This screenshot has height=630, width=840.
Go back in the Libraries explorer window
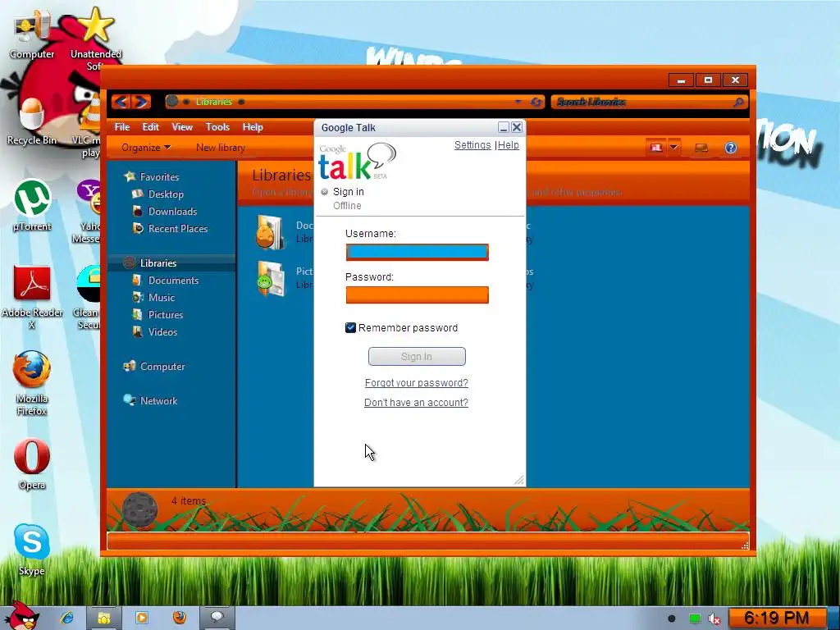[121, 101]
